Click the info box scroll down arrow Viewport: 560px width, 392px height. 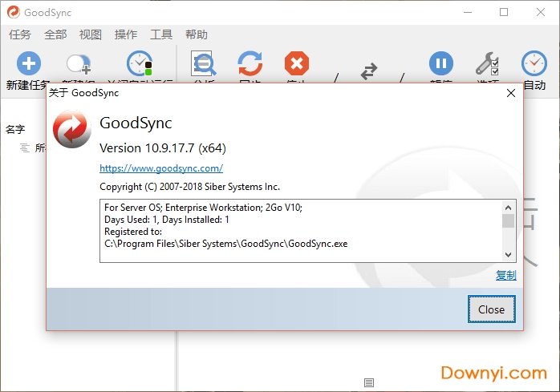508,255
